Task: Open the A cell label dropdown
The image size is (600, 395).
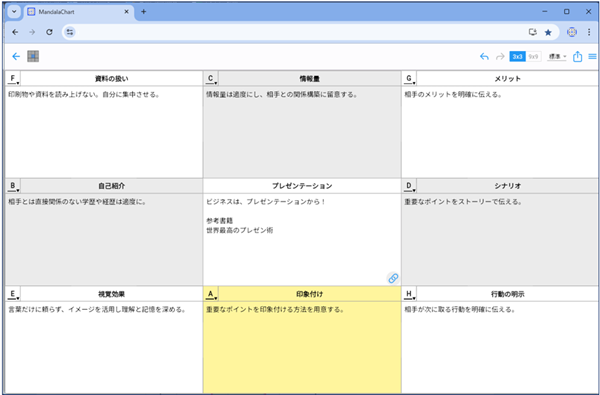Action: (212, 294)
